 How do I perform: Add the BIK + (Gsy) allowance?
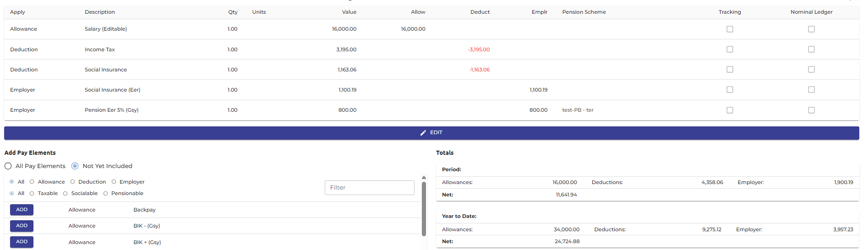(x=22, y=242)
